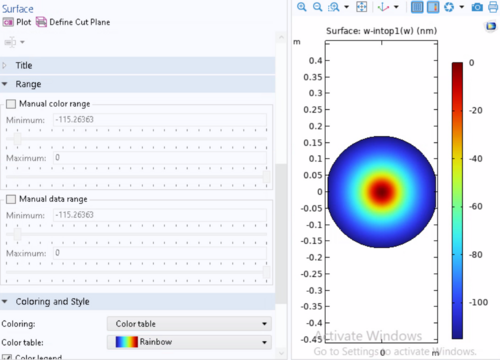
Task: Click the settings panel scroll down arrow
Action: coord(281,353)
